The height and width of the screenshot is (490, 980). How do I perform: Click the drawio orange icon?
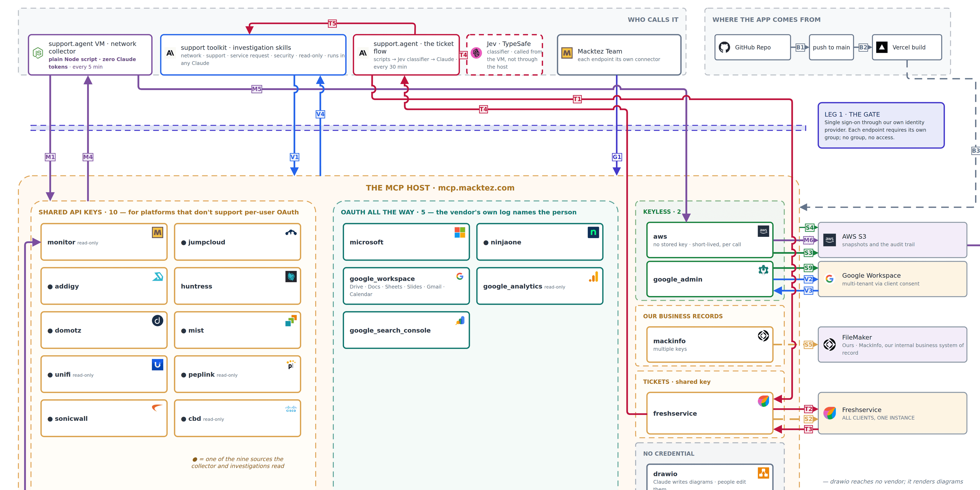[x=763, y=473]
